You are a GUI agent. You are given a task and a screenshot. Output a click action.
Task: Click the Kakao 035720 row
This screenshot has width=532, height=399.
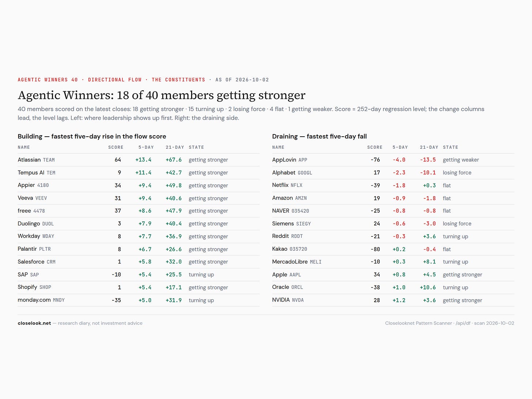[393, 249]
